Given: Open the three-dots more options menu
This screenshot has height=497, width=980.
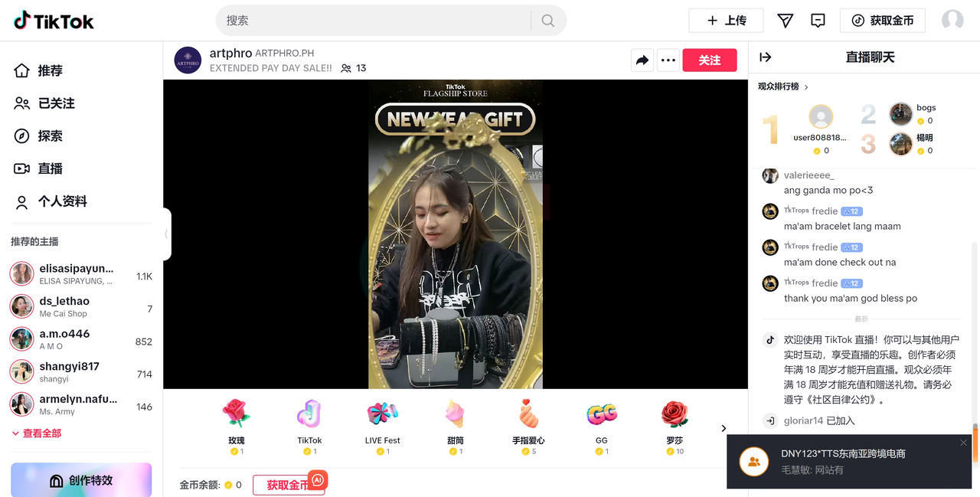Looking at the screenshot, I should click(x=668, y=60).
